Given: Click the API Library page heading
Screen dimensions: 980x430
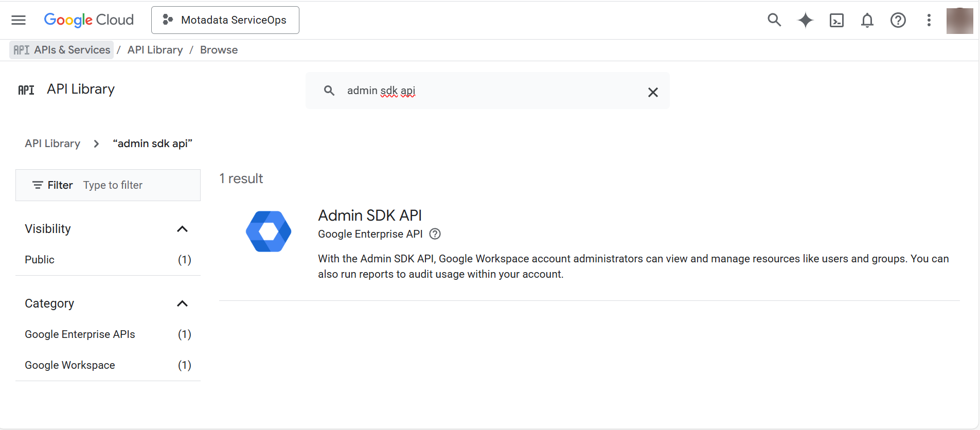Looking at the screenshot, I should (81, 89).
